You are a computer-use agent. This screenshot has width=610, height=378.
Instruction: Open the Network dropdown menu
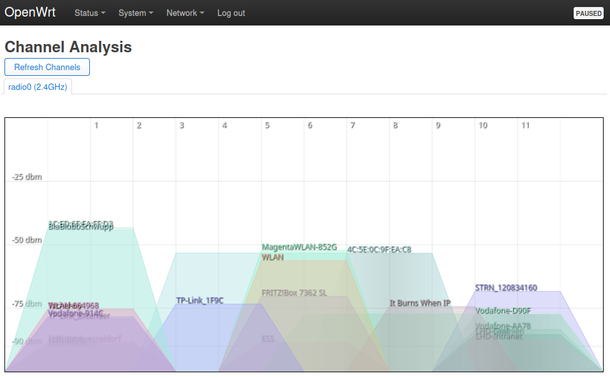coord(185,13)
